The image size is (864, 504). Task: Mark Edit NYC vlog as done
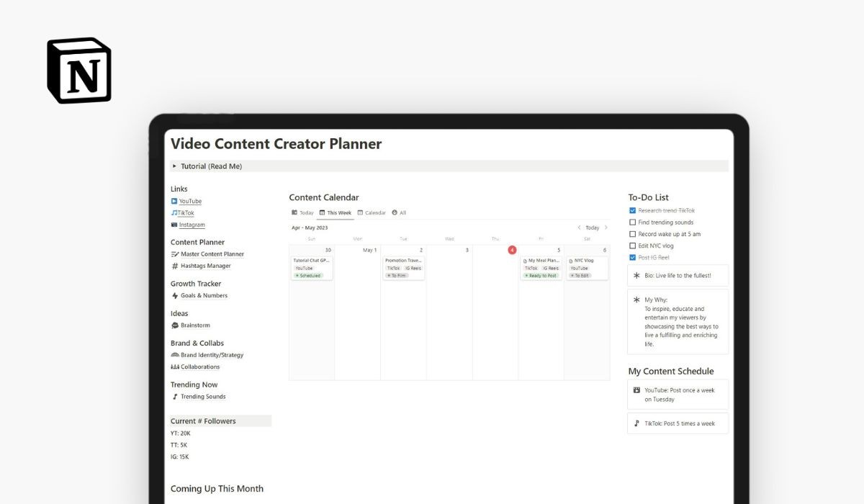click(631, 246)
